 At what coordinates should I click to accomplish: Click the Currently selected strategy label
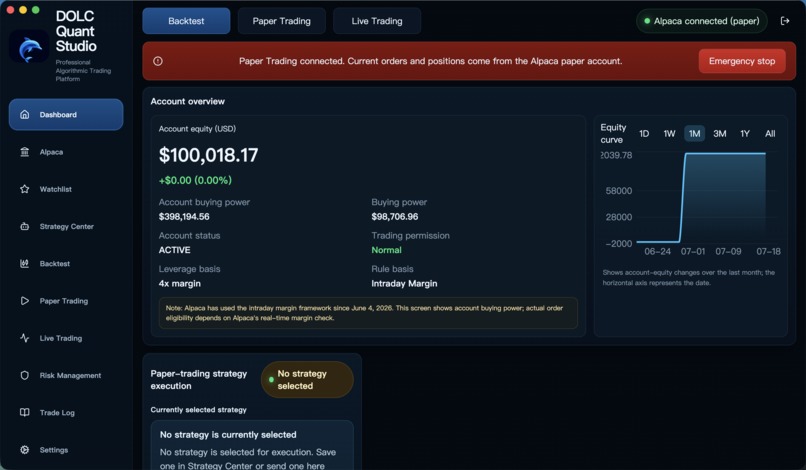[198, 410]
